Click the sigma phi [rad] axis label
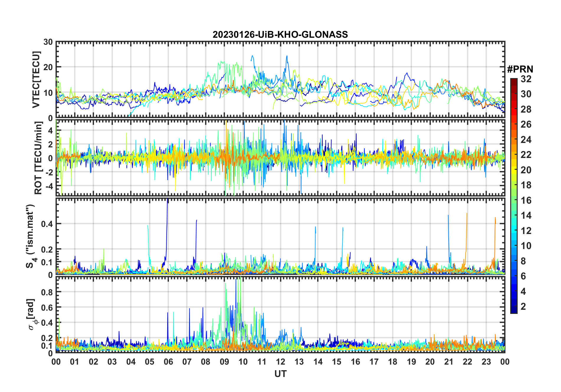The width and height of the screenshot is (561, 392). (x=32, y=314)
